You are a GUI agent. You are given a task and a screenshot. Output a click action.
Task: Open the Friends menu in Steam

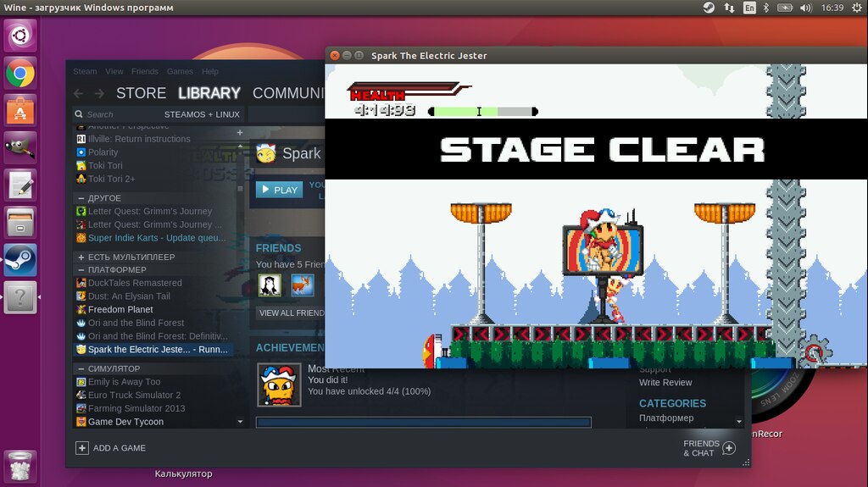[x=144, y=71]
